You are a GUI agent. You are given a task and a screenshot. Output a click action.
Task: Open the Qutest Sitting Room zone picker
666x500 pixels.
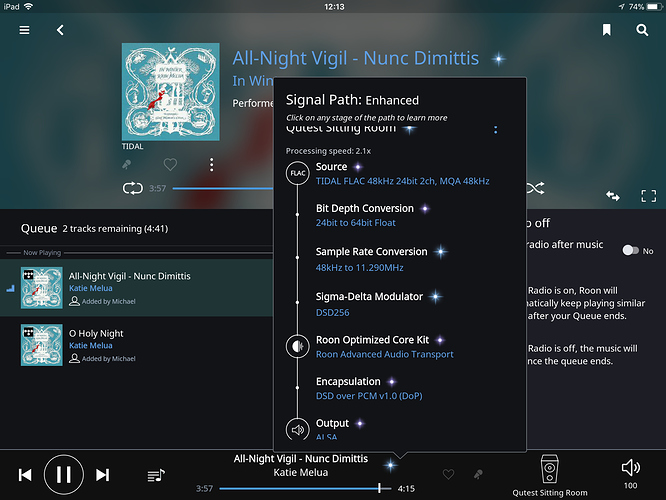click(x=549, y=475)
